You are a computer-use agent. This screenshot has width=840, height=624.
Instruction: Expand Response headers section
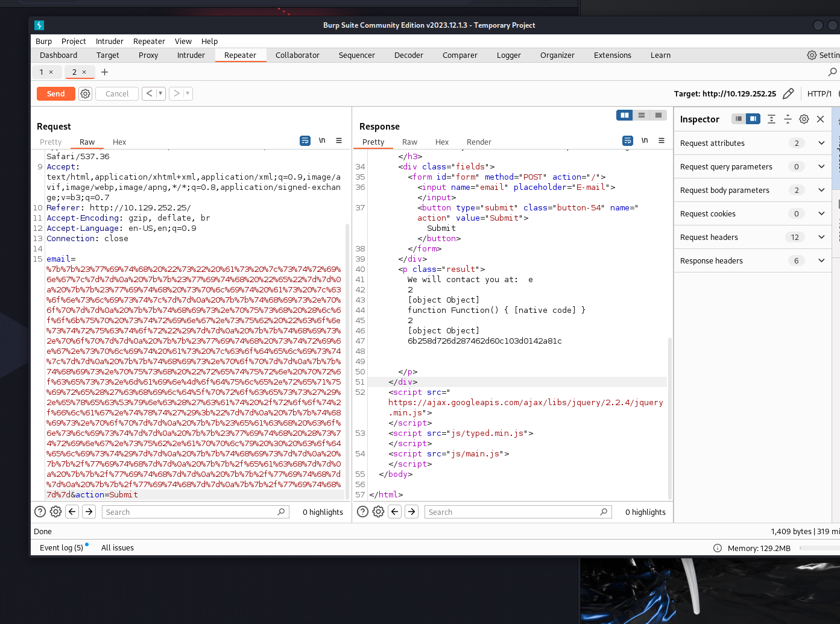(821, 260)
